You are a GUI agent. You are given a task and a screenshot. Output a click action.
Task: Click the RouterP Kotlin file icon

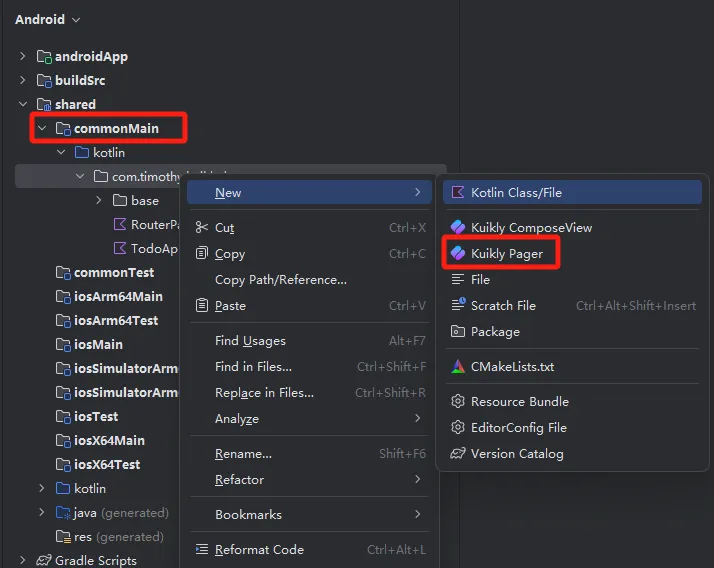tap(120, 224)
